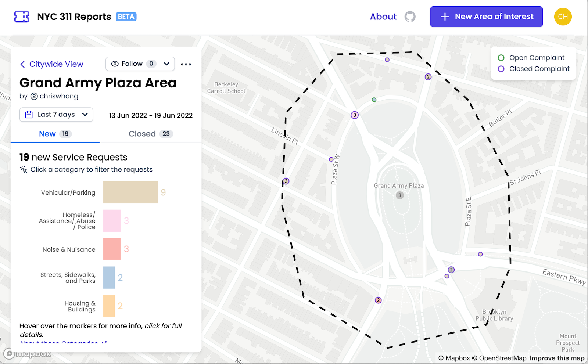Filter by Housing & Buildings orange bar
Screen dimensions: 588x364
(x=109, y=306)
